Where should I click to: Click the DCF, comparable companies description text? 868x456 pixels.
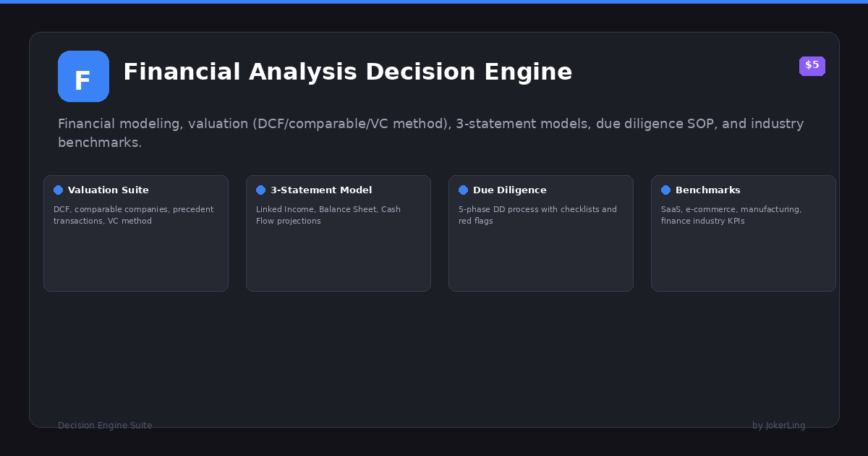[134, 215]
